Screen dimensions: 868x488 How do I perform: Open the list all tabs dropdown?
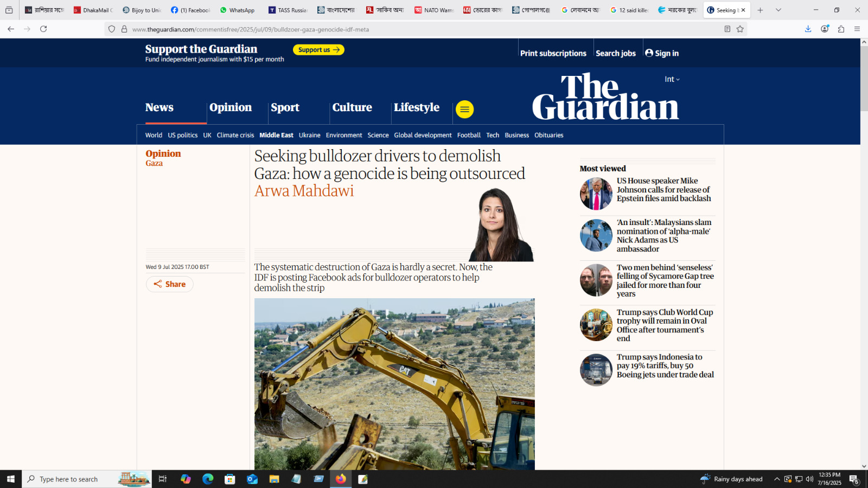click(778, 10)
